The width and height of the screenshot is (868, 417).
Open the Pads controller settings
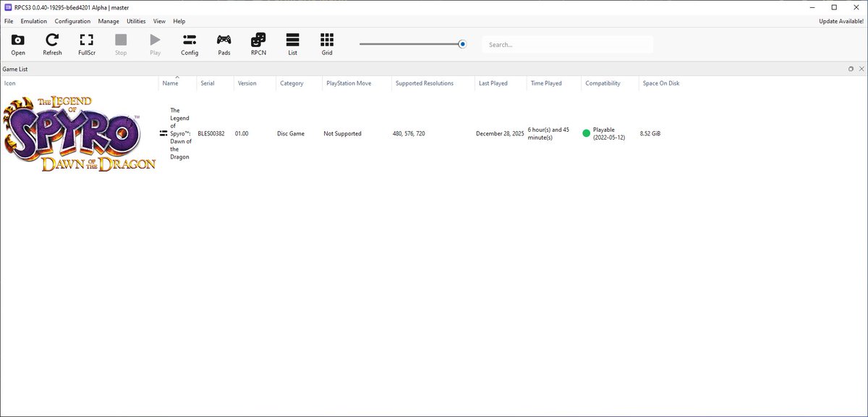(x=224, y=44)
